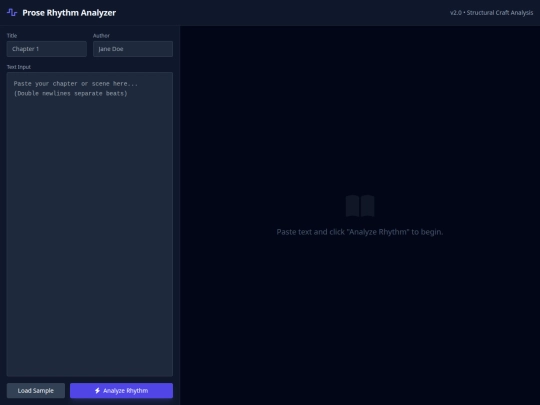The width and height of the screenshot is (540, 405).
Task: Click the Author label above the field
Action: (x=101, y=35)
